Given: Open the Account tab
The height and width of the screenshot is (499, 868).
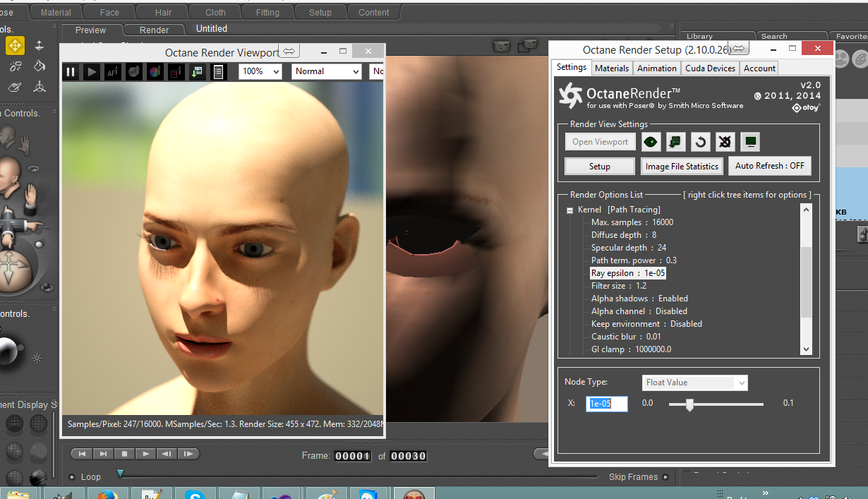Looking at the screenshot, I should (759, 68).
